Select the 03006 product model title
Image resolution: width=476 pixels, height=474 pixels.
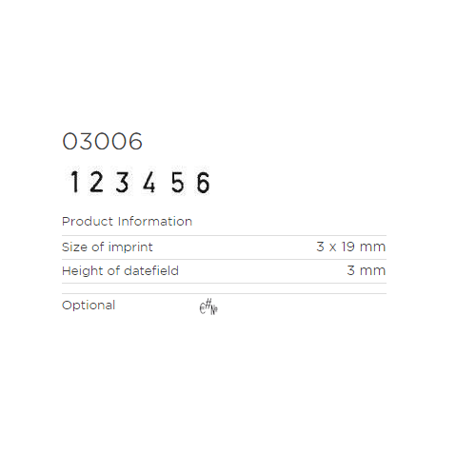102,141
